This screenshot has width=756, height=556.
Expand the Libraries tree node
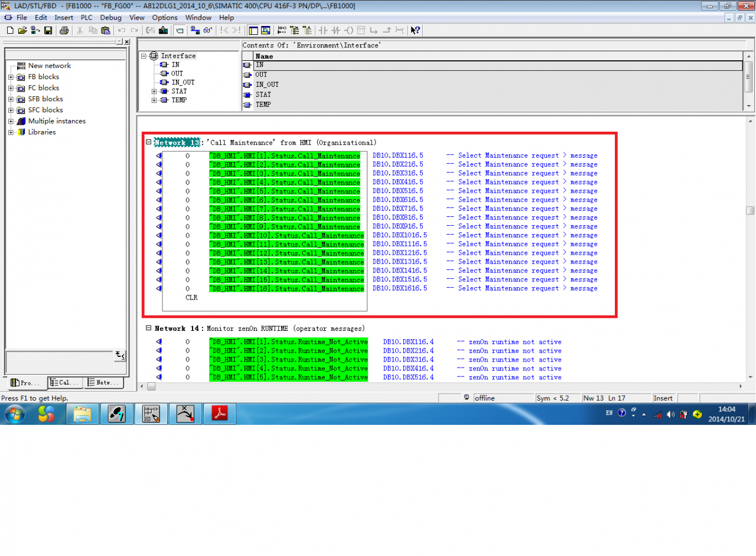11,132
